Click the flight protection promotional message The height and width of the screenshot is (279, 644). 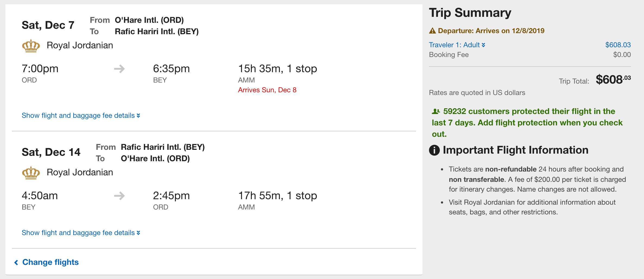527,123
